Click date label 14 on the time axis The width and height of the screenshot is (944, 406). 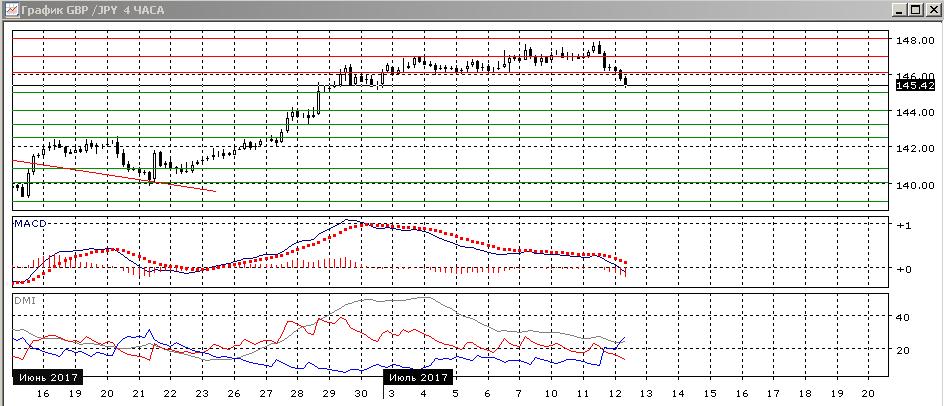tap(678, 393)
